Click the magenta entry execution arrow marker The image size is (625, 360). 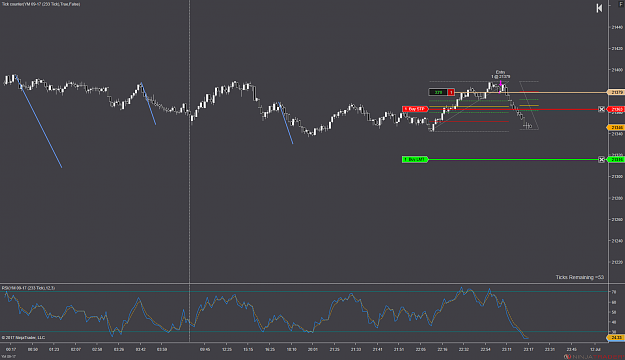click(x=501, y=83)
